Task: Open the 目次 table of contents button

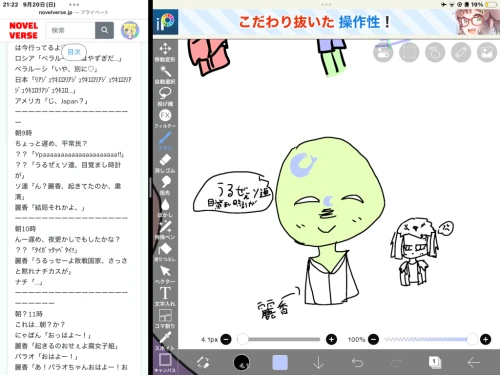Action: pos(74,52)
